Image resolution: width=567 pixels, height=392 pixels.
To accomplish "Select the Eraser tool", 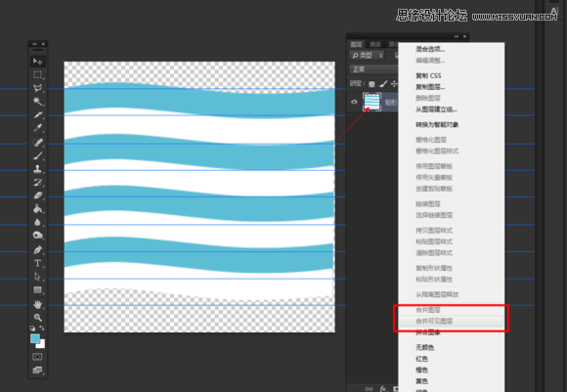I will tap(37, 196).
